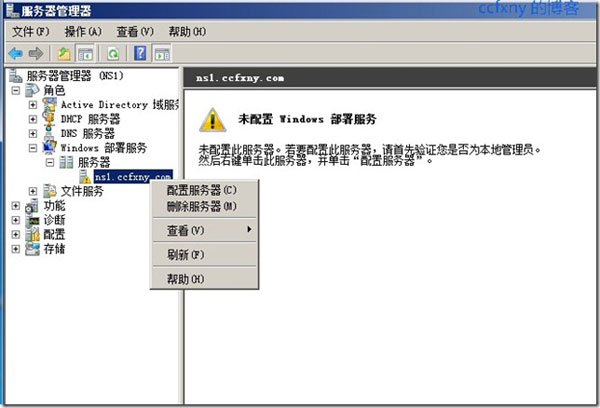Choose 帮助(H) from context menu
Viewport: 600px width, 408px height.
click(204, 279)
